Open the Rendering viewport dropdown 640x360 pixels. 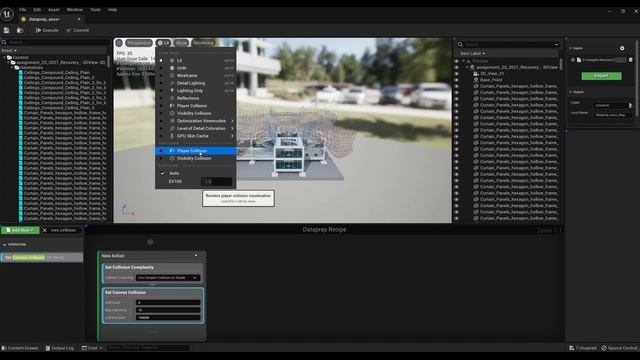tap(203, 43)
